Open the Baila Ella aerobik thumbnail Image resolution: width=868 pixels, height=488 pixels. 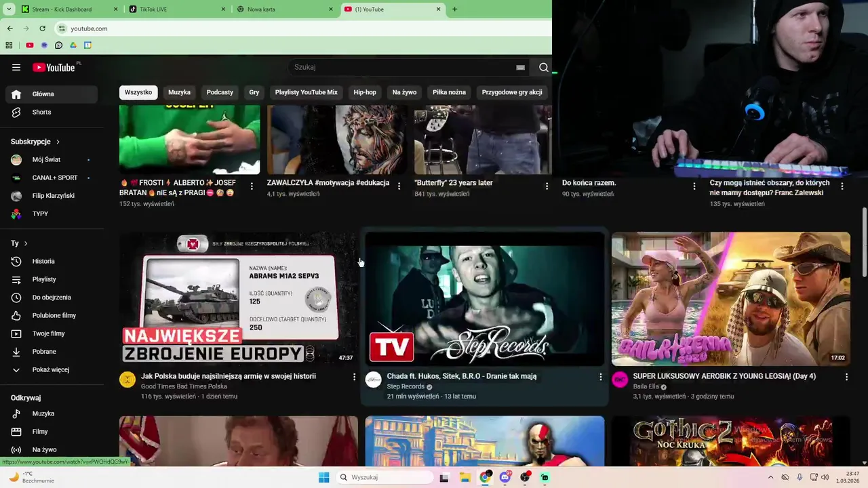click(731, 299)
